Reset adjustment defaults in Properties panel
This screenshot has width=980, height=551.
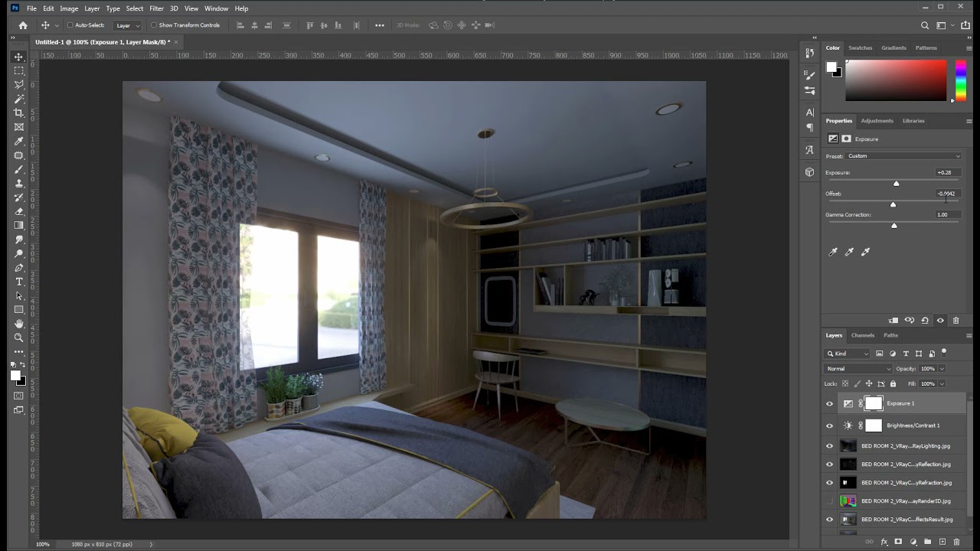click(925, 321)
